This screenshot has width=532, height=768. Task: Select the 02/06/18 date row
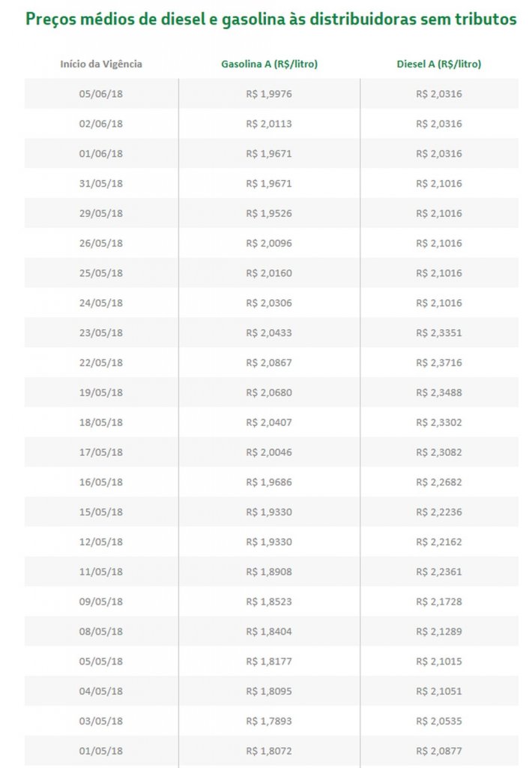(101, 124)
